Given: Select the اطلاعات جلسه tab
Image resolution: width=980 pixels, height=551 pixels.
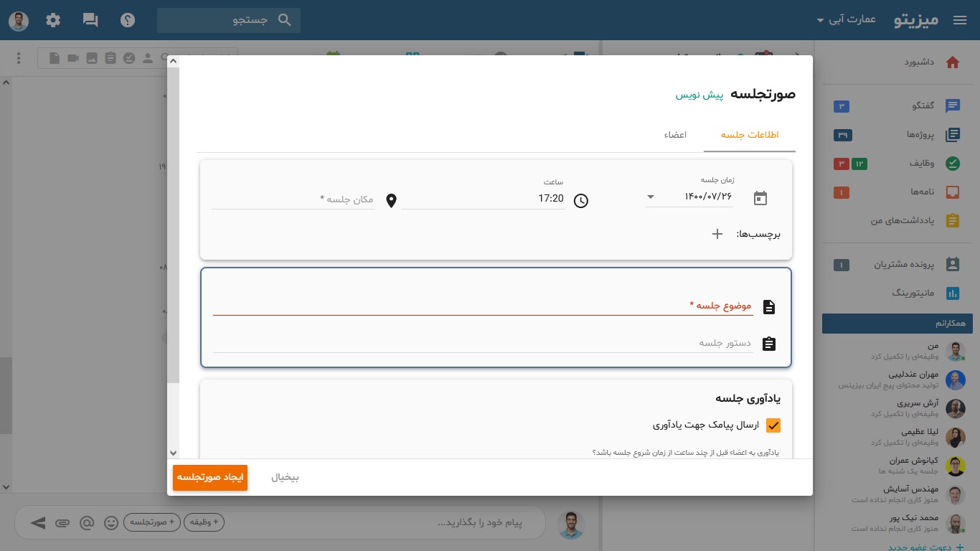Looking at the screenshot, I should pyautogui.click(x=750, y=135).
